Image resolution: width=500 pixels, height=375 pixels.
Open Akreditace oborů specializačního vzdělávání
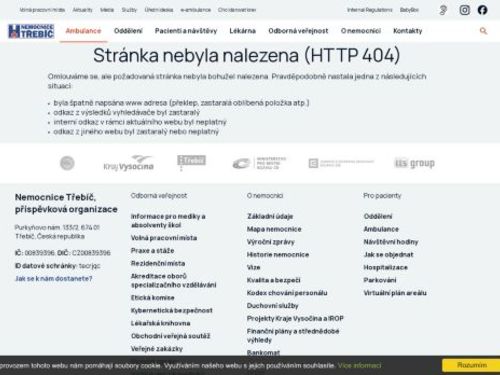pos(173,280)
